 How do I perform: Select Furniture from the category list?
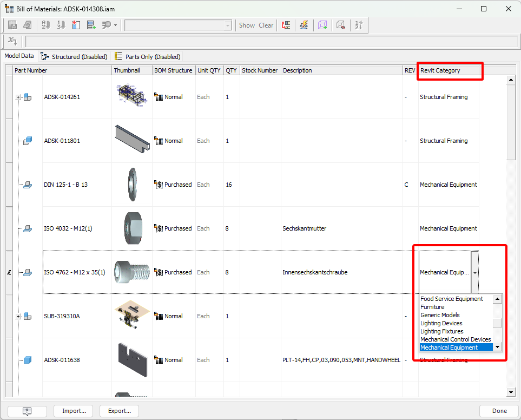click(x=432, y=307)
